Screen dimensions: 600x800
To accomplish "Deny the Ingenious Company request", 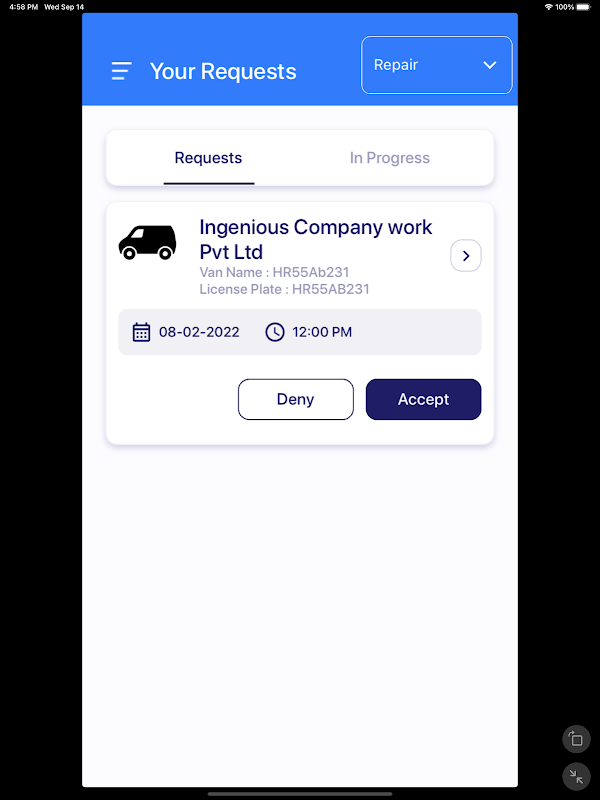I will point(296,399).
